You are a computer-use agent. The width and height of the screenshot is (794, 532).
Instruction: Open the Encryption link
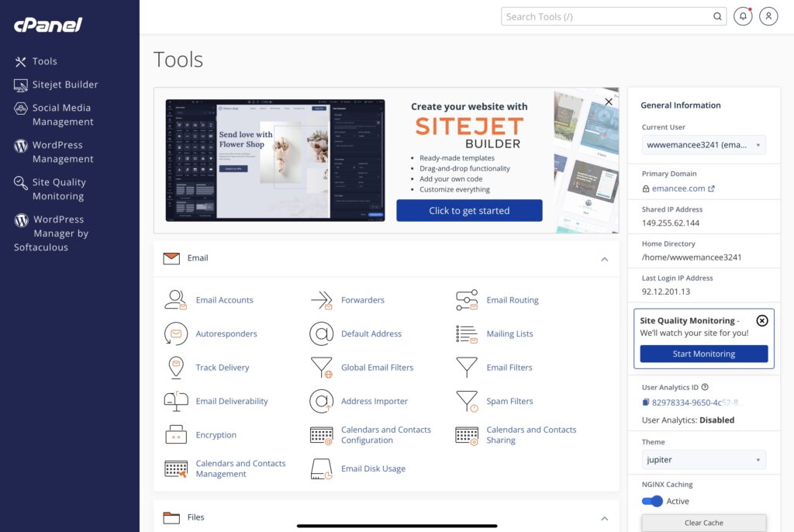[216, 435]
